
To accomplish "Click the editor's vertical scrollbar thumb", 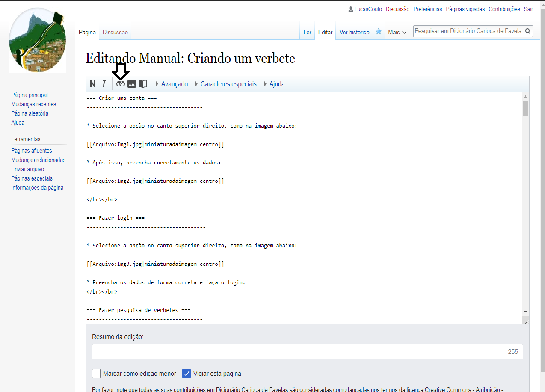I will (x=525, y=108).
